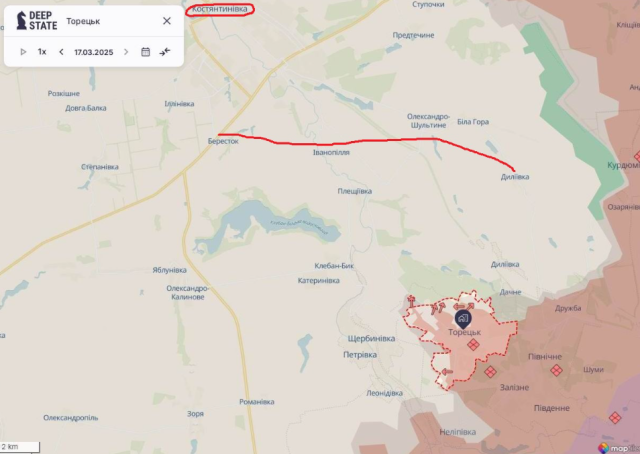
Task: Select diamond unit marker near Північне
Action: (556, 370)
